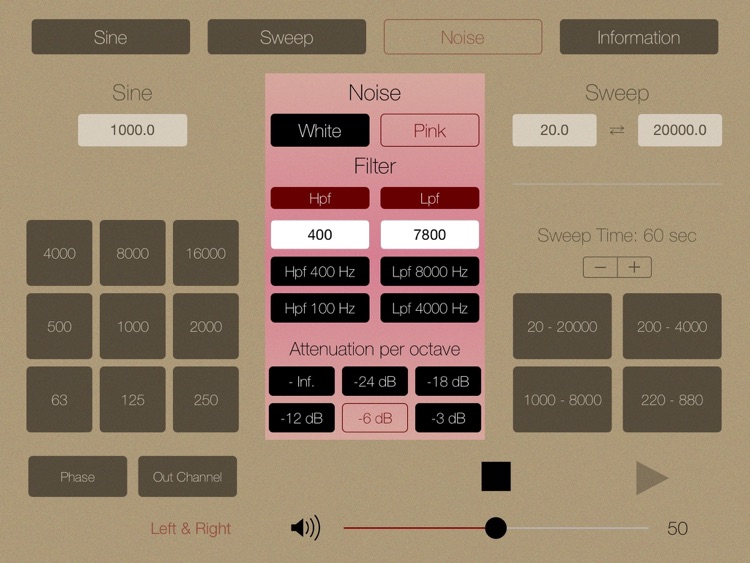This screenshot has width=750, height=563.
Task: Select the 1000 - 8000 sweep preset
Action: 562,399
